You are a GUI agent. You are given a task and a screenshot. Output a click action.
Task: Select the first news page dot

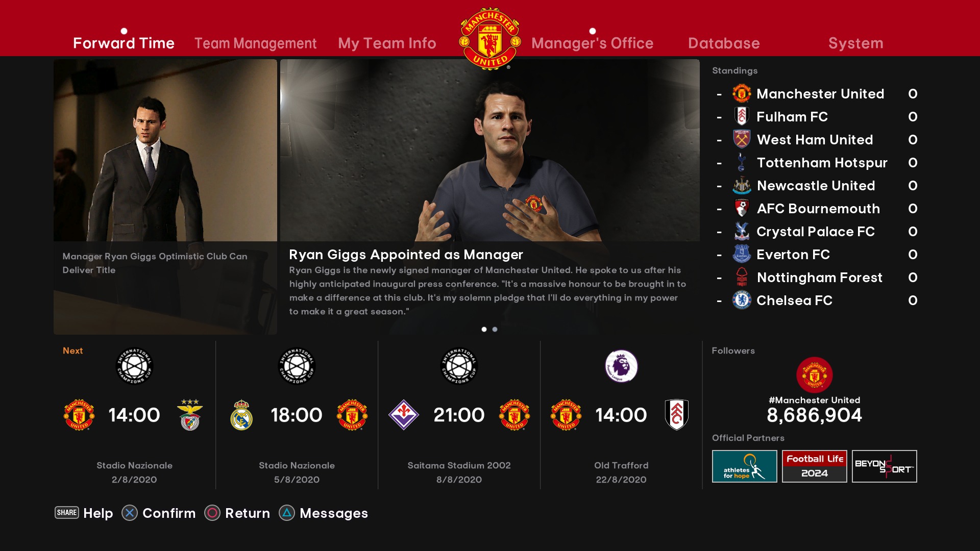point(484,329)
